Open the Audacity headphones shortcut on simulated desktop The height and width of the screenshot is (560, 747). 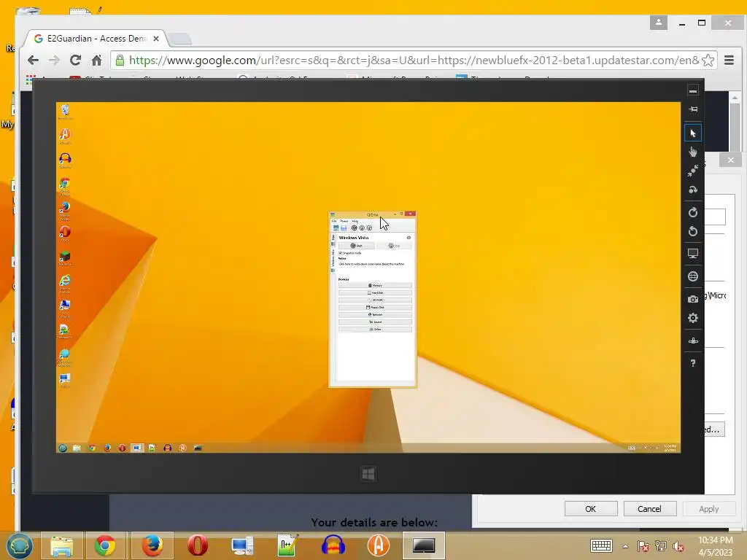pyautogui.click(x=65, y=160)
